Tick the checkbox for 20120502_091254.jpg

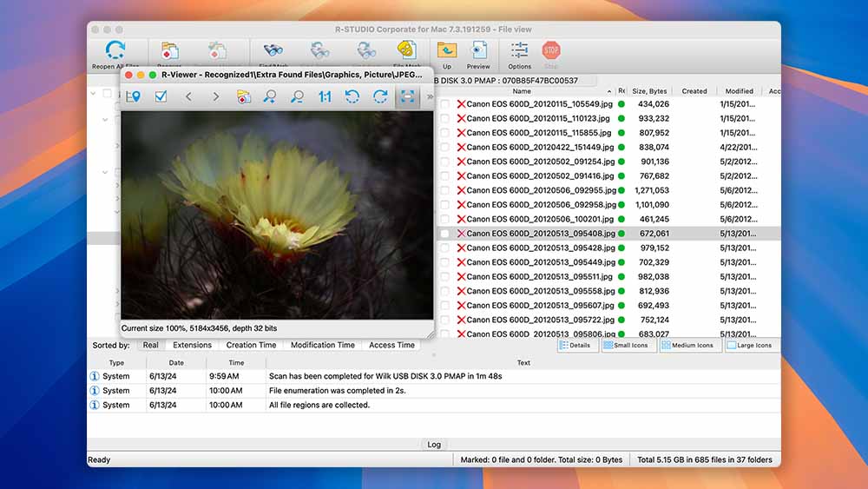pyautogui.click(x=444, y=162)
